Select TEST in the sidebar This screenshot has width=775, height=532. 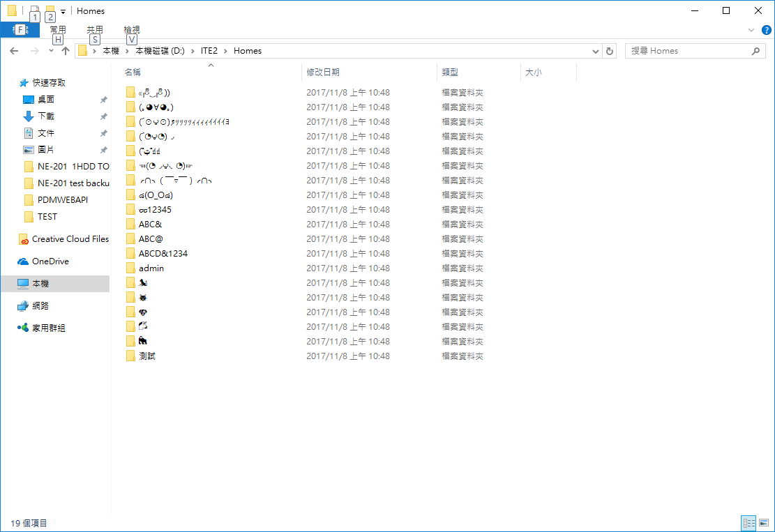point(47,217)
